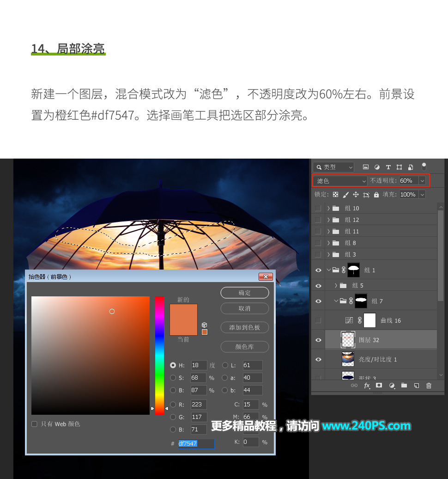Confirm color with 确定 button
This screenshot has width=448, height=479.
tap(244, 293)
